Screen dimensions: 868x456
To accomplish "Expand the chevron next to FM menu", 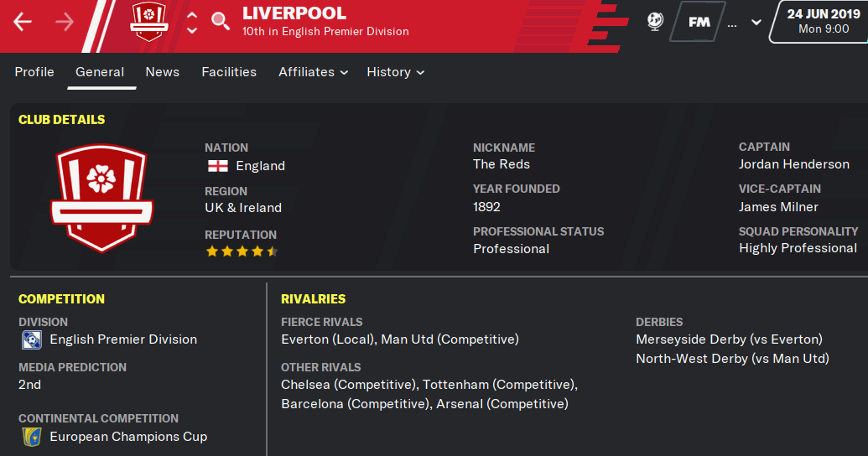I will (756, 23).
